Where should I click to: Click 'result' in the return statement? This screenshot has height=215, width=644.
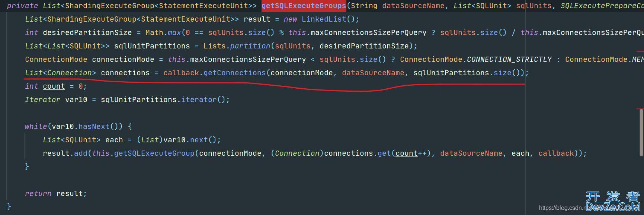pyautogui.click(x=69, y=193)
